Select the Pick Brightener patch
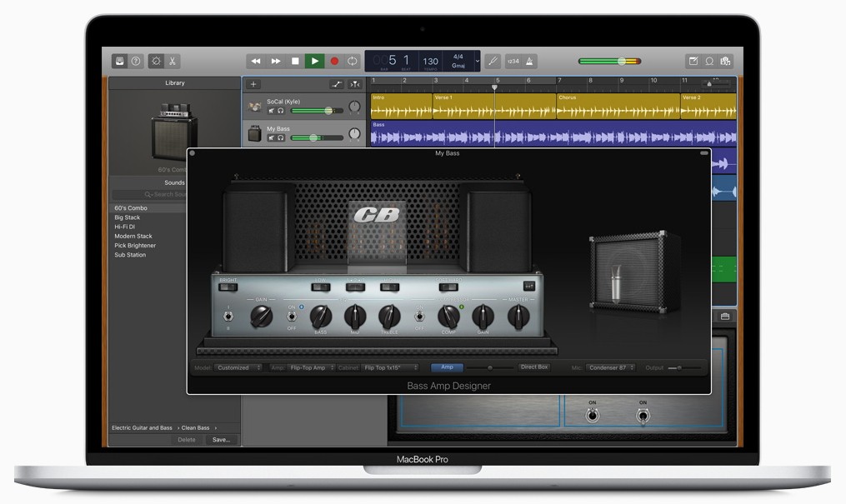 tap(135, 245)
